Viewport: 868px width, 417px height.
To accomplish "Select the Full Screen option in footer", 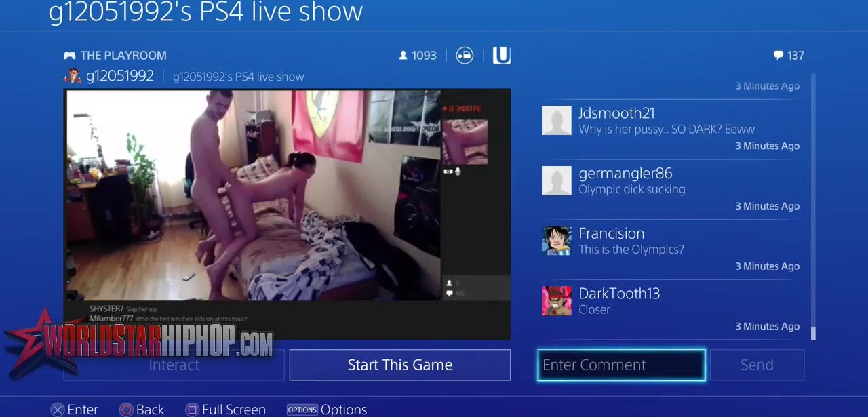I will click(x=226, y=409).
